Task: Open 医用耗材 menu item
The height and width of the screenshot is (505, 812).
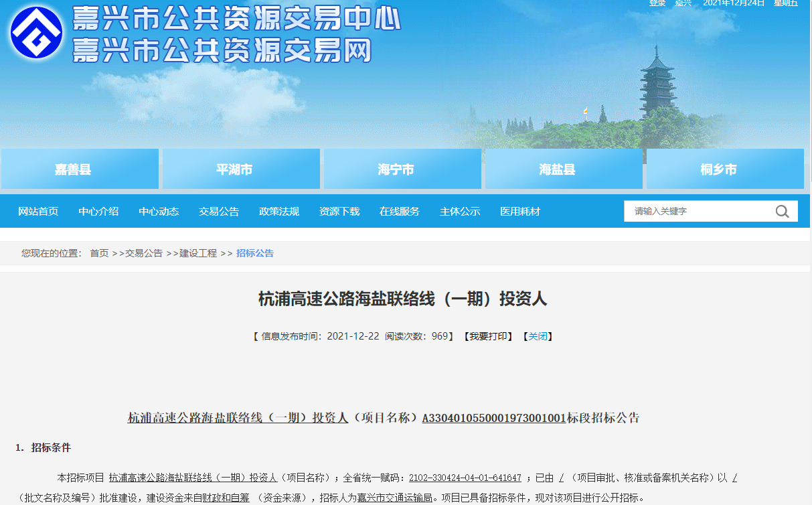Action: [520, 212]
